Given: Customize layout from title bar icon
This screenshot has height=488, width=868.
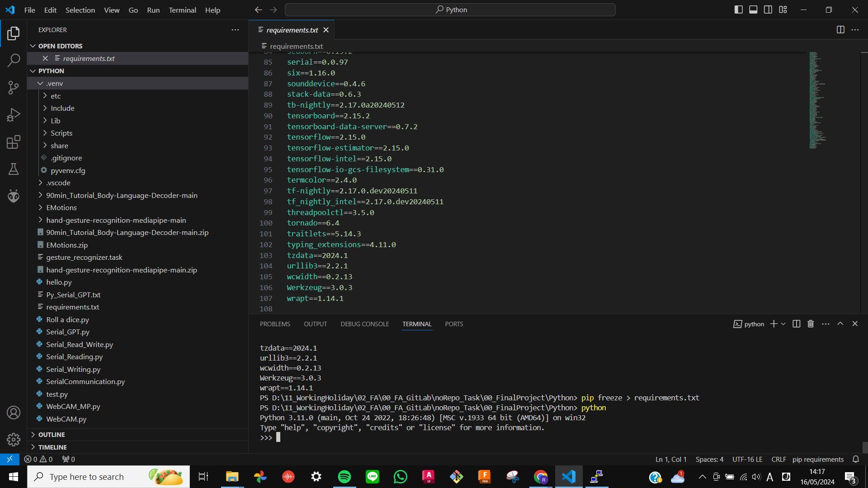Looking at the screenshot, I should pyautogui.click(x=783, y=9).
